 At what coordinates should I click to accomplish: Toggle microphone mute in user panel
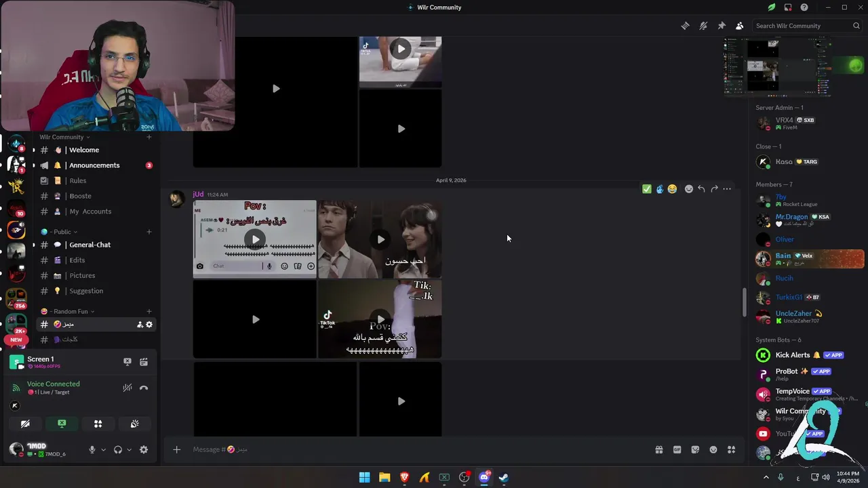(92, 449)
